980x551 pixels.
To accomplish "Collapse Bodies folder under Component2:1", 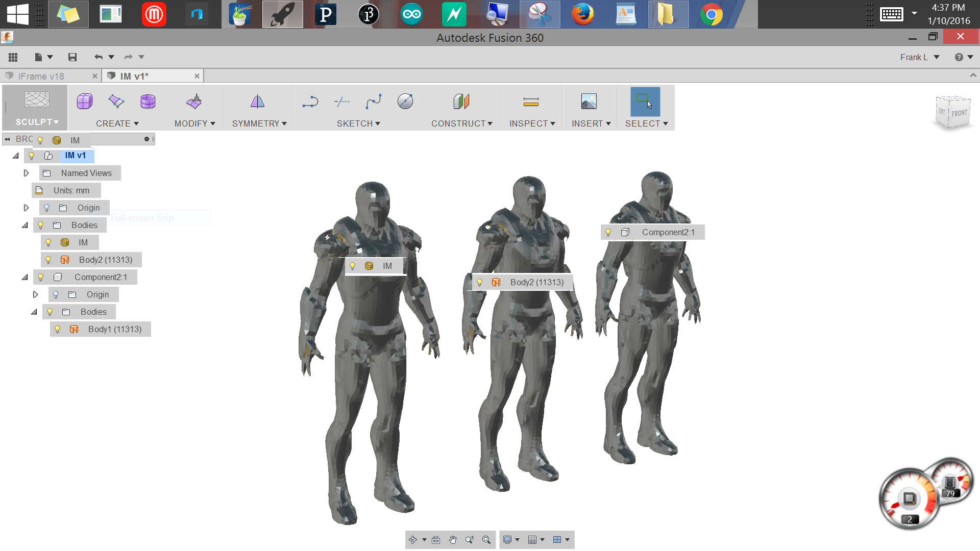I will tap(34, 312).
